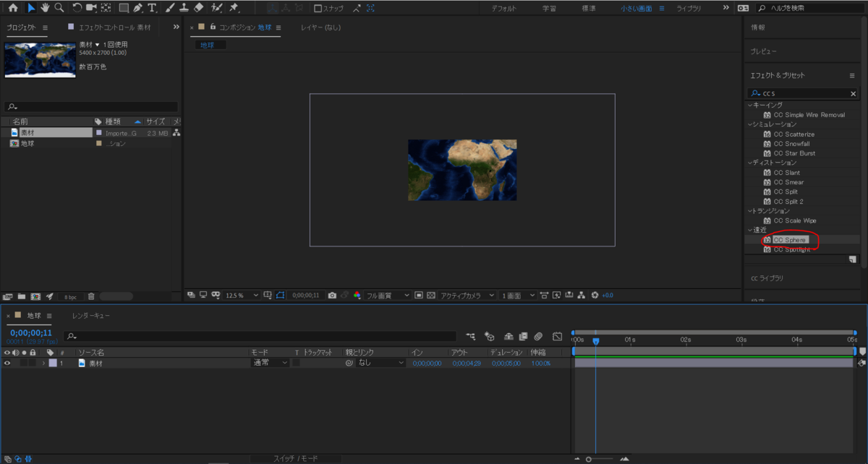Toggle preserve transparency box for 素材 layer
Screen dimensions: 868x464
click(x=296, y=363)
